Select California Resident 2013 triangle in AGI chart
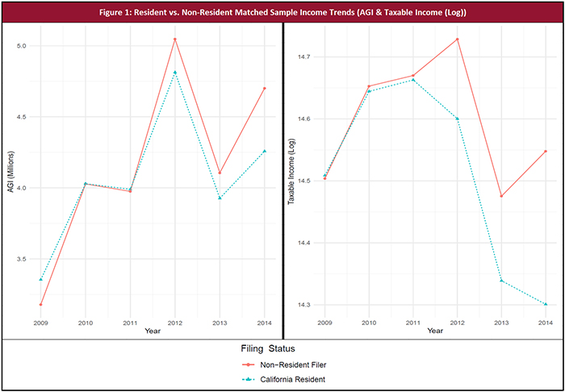Image resolution: width=565 pixels, height=392 pixels. 220,198
